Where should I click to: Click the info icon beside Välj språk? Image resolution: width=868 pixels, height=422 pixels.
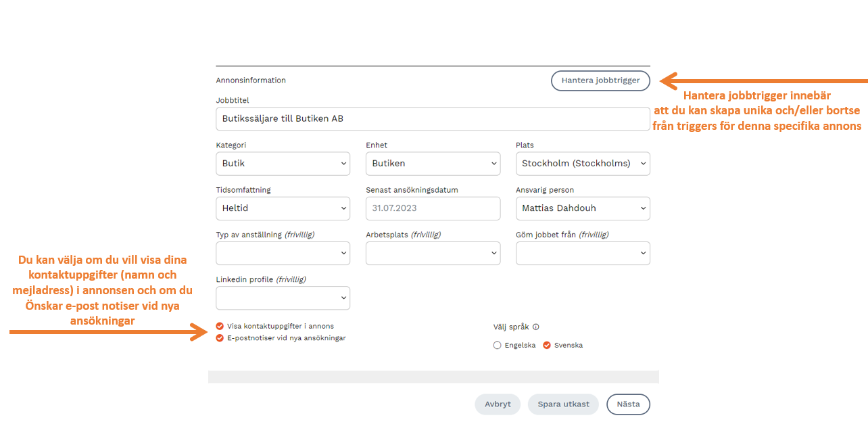(536, 327)
